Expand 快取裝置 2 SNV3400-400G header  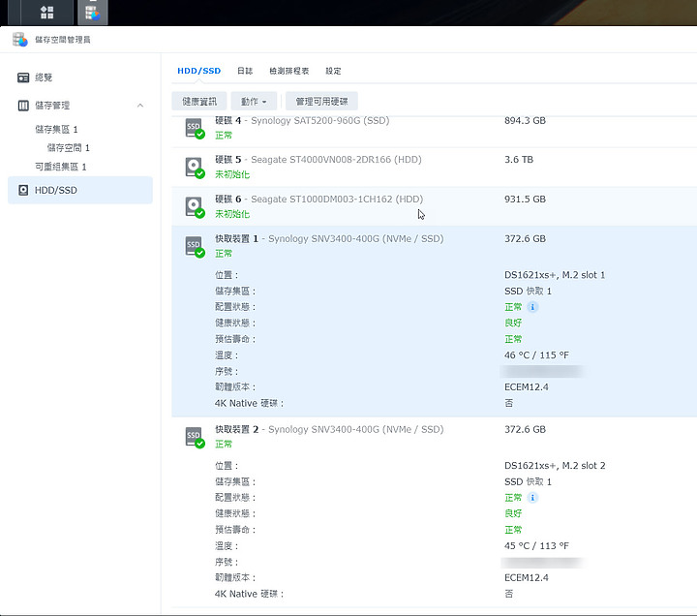click(434, 437)
